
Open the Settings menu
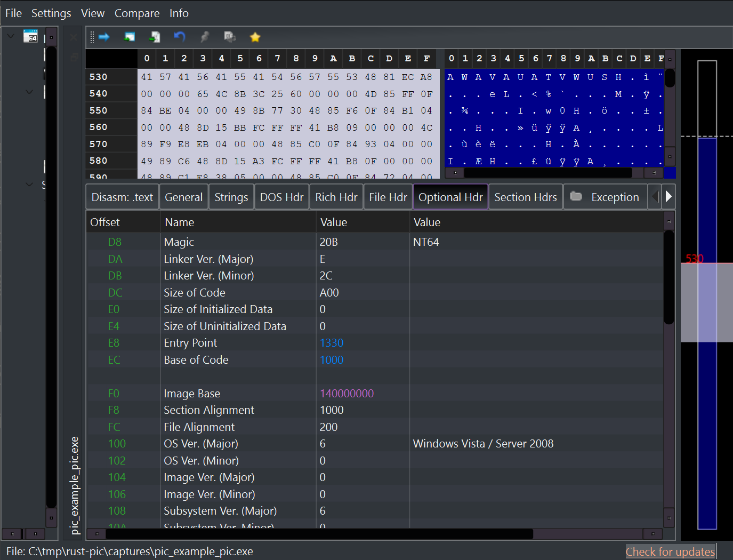click(51, 13)
